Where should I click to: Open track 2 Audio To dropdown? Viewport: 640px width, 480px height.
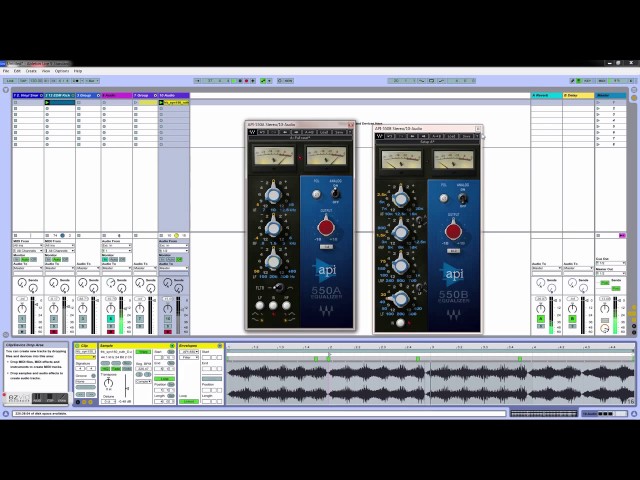pos(60,269)
